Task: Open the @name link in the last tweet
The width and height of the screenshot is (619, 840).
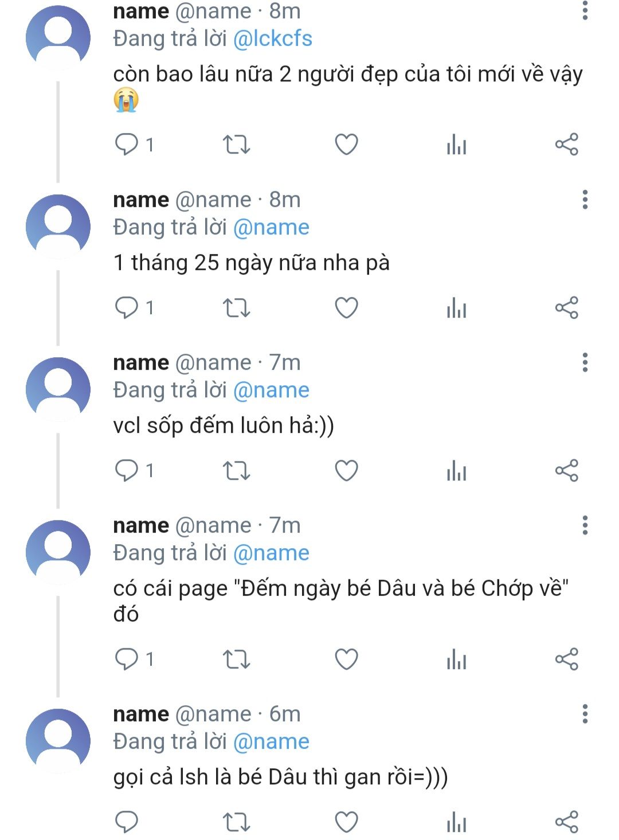Action: pos(271,741)
